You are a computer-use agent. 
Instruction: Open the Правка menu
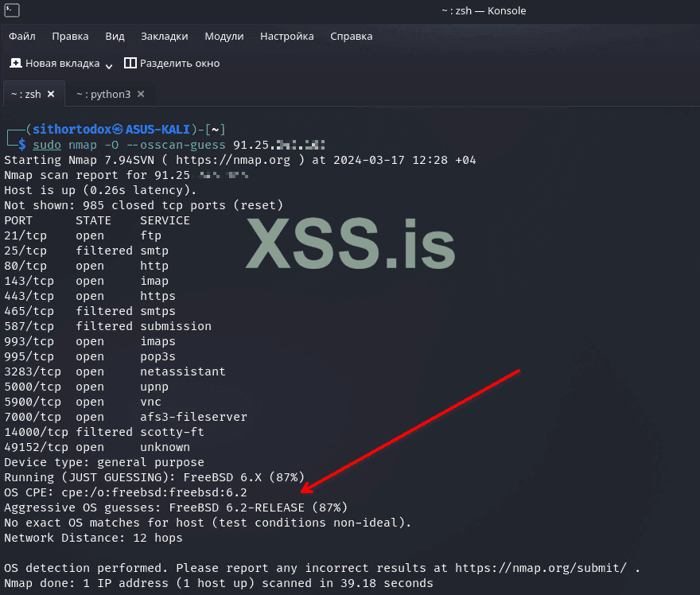70,36
